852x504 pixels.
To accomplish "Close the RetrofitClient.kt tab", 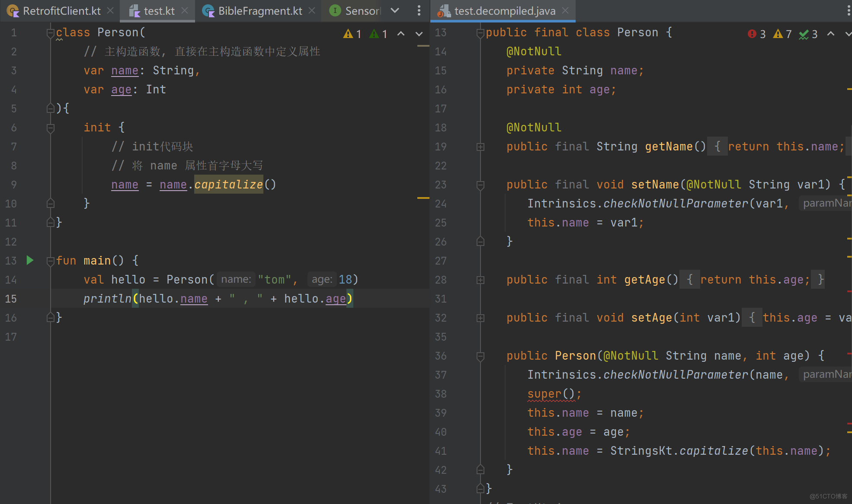I will pos(110,10).
